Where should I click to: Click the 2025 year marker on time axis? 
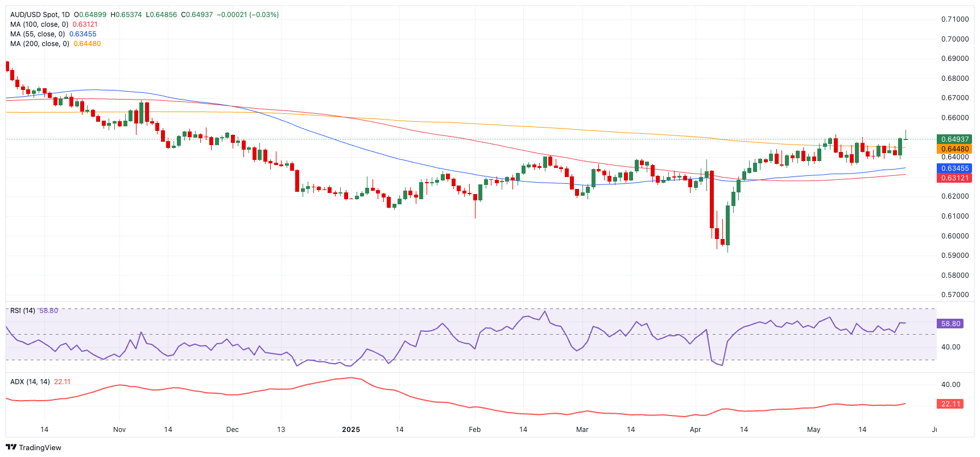pos(351,430)
